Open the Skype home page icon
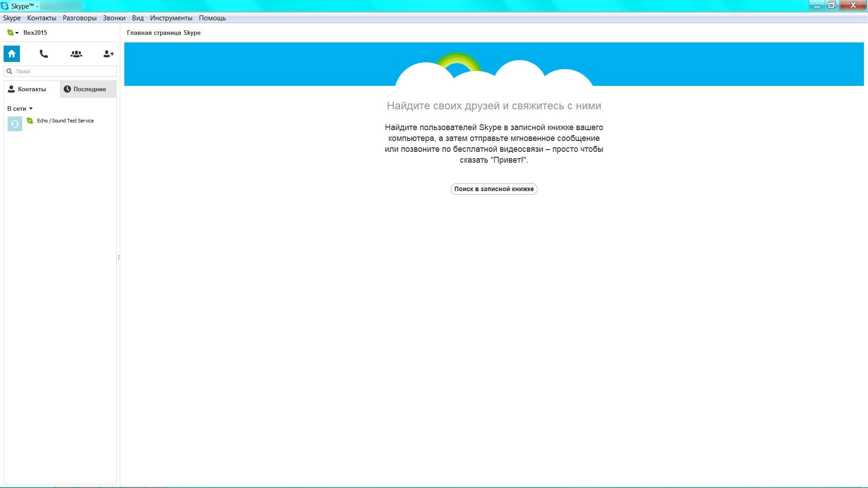Image resolution: width=868 pixels, height=488 pixels. (12, 54)
